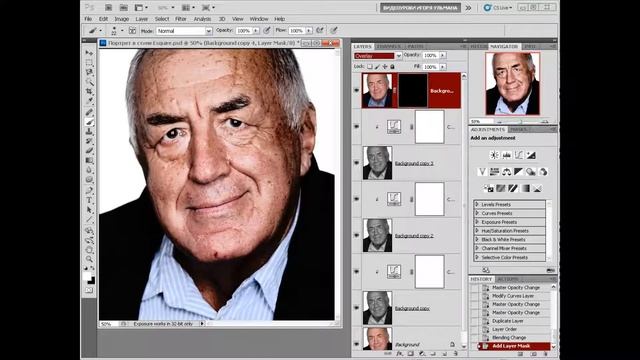Select the Layer Order history state
The width and height of the screenshot is (640, 360).
pos(504,329)
